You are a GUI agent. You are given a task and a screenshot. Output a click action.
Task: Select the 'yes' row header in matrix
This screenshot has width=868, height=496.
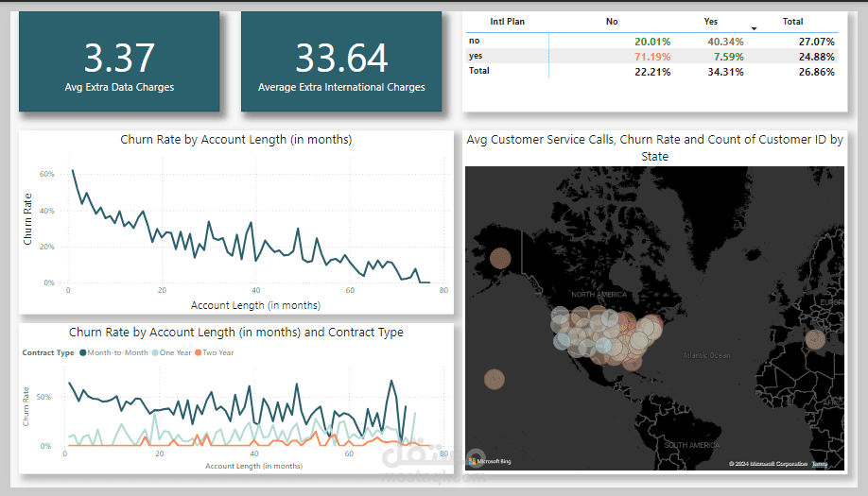click(x=477, y=57)
